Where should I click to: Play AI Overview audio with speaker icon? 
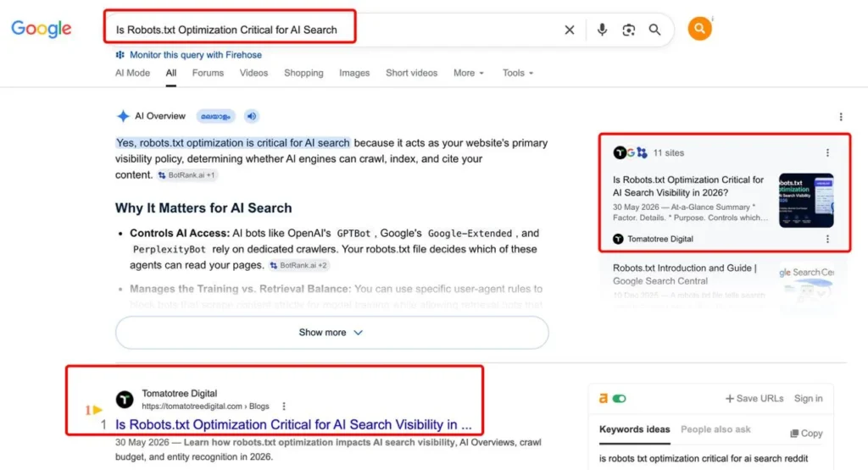(251, 116)
